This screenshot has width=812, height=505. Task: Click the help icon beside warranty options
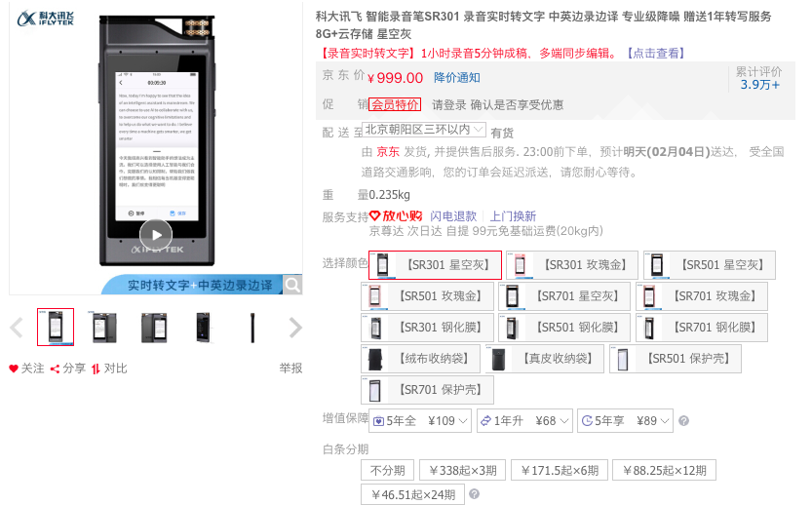(x=683, y=421)
